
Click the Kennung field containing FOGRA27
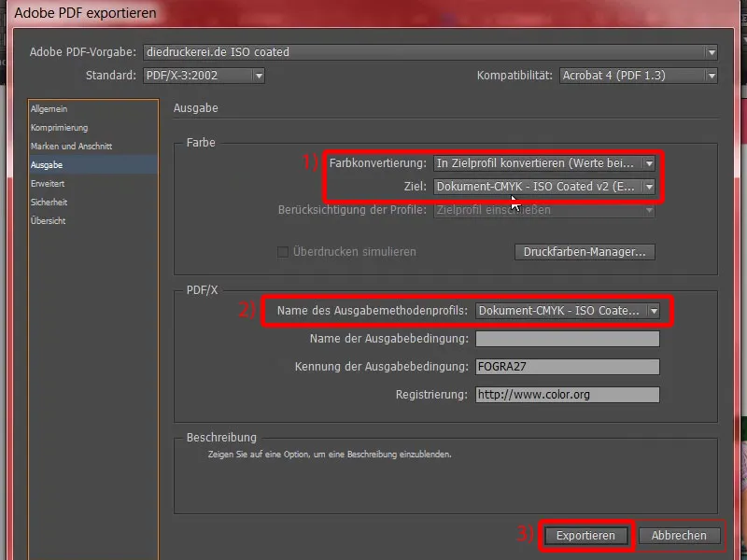(x=567, y=367)
